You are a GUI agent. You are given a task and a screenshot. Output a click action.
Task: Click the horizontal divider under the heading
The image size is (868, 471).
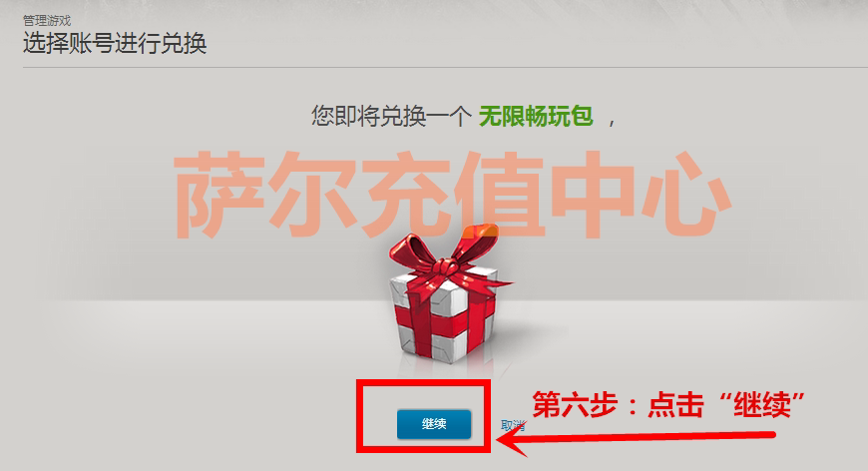click(445, 68)
